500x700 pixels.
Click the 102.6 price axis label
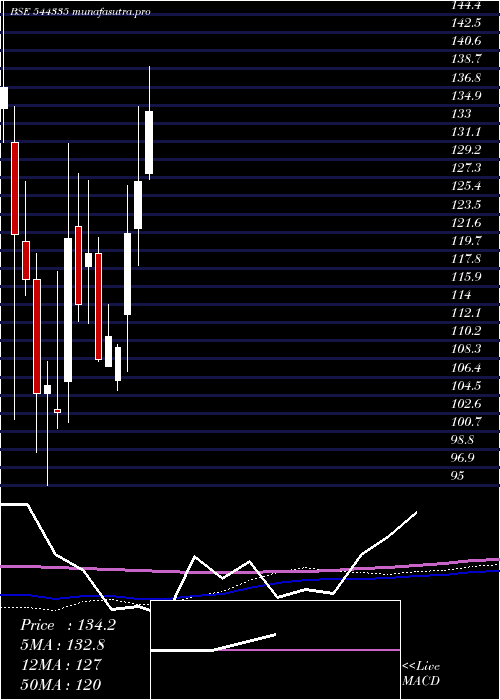pyautogui.click(x=467, y=404)
